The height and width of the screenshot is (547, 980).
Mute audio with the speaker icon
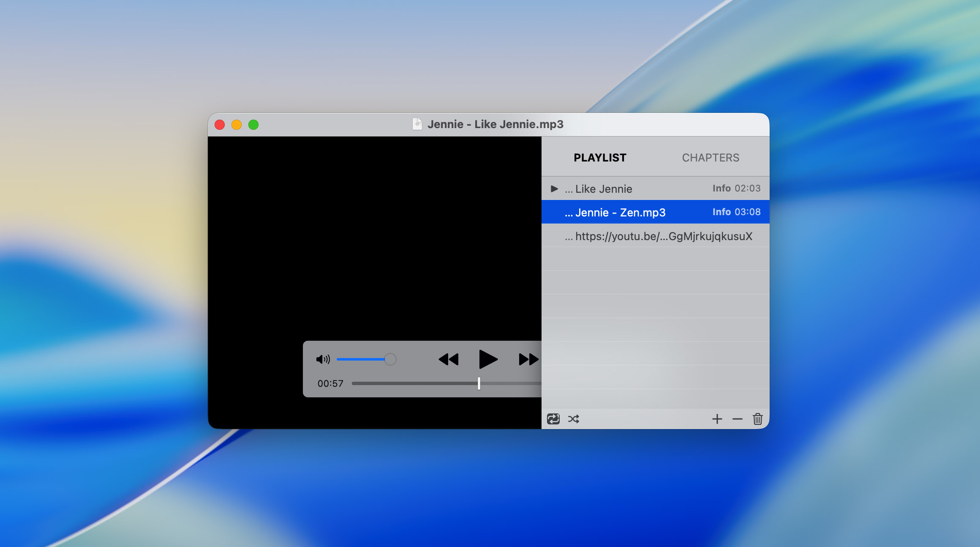pyautogui.click(x=323, y=359)
